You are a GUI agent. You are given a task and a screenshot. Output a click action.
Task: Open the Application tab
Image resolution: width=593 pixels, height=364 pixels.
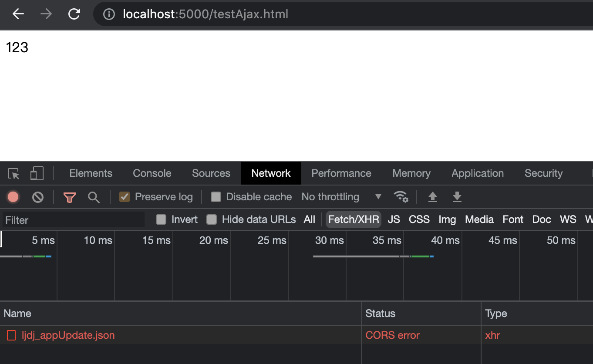pyautogui.click(x=478, y=173)
